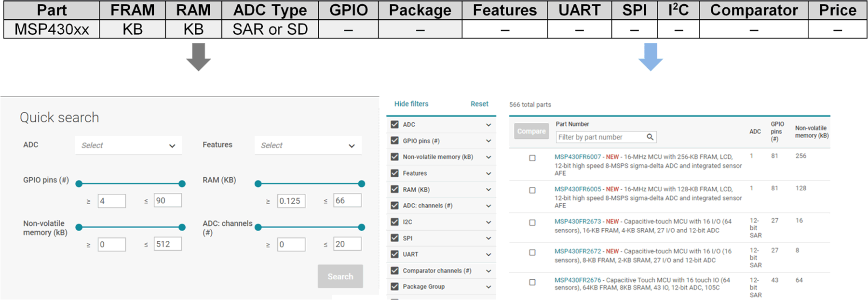Screen dimensions: 868x300
Task: Open the MSP430FR2673 part link
Action: (x=578, y=222)
